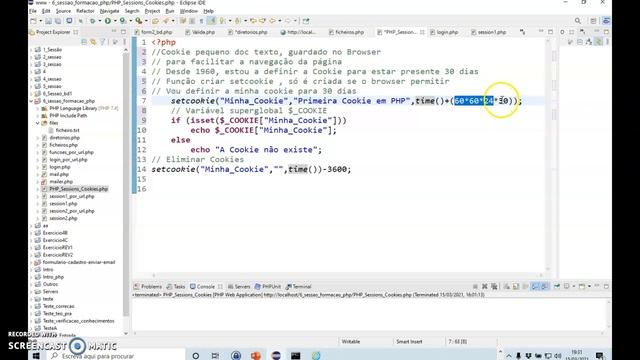Select session2.php in Project Explorer

click(x=63, y=218)
